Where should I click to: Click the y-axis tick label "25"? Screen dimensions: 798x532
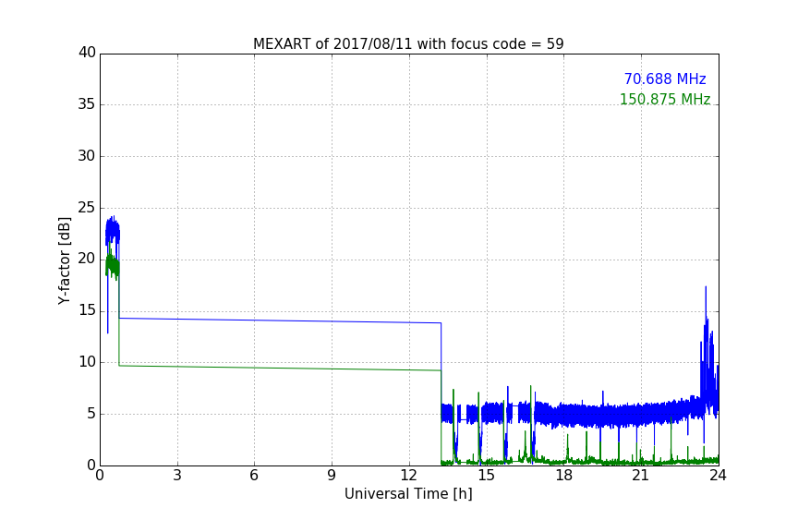[x=87, y=208]
